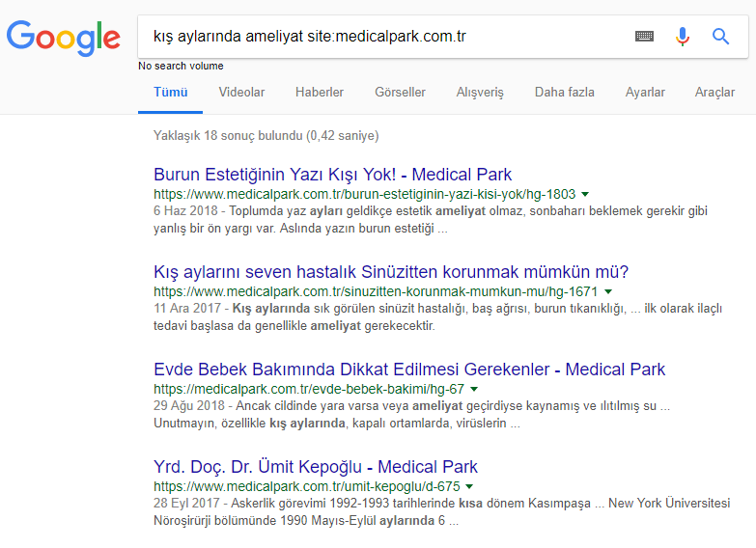Expand the Daha fazla menu
756x548 pixels.
565,92
